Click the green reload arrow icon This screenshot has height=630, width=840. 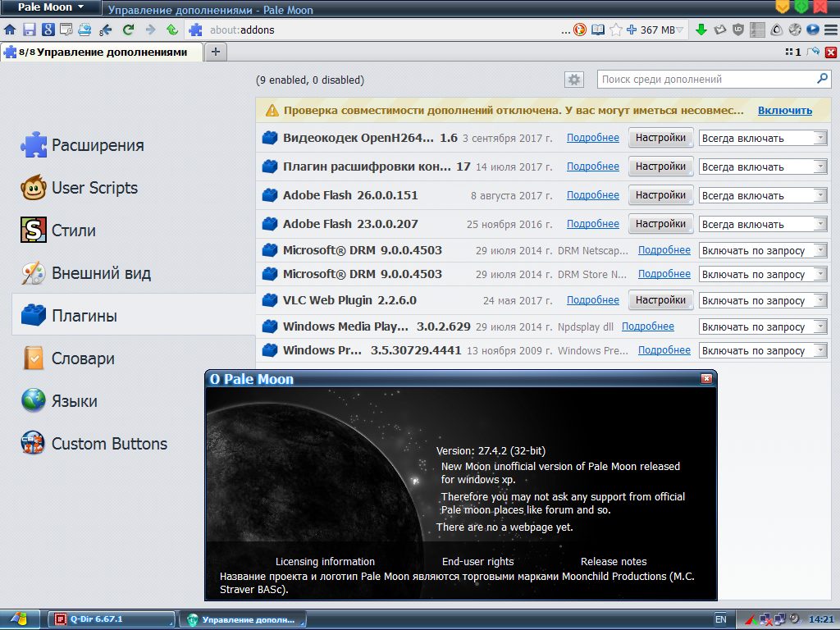129,30
